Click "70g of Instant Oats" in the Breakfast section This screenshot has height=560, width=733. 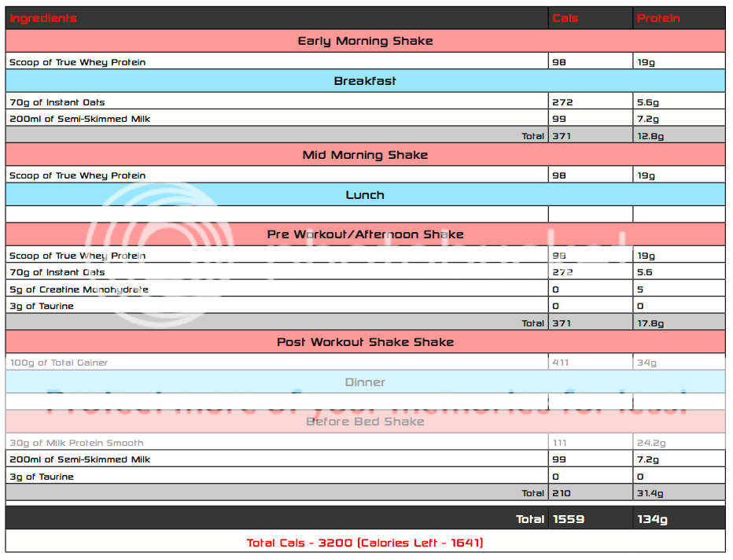click(57, 102)
